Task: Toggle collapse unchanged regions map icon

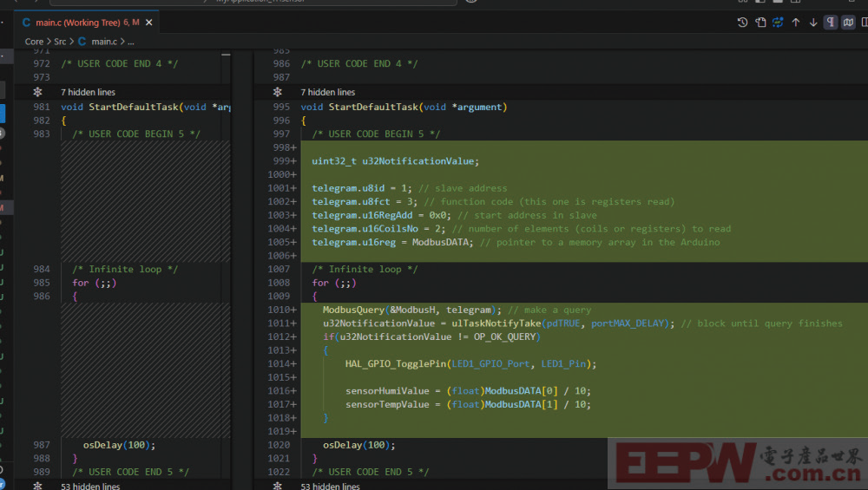Action: [848, 23]
